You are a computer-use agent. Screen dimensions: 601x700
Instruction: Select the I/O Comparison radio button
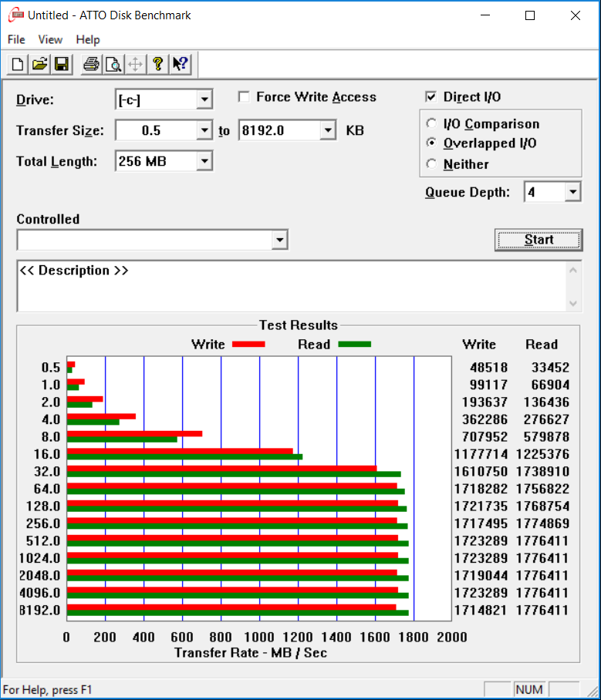coord(431,123)
